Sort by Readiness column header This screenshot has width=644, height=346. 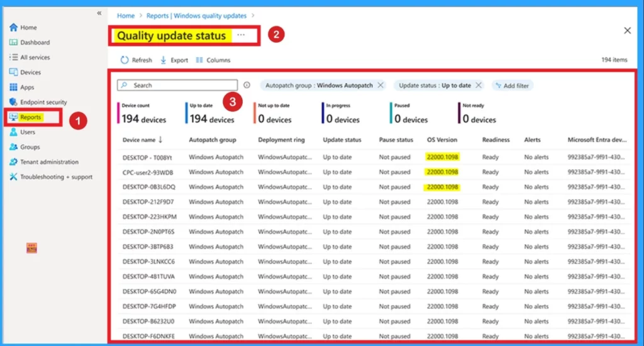click(x=496, y=140)
